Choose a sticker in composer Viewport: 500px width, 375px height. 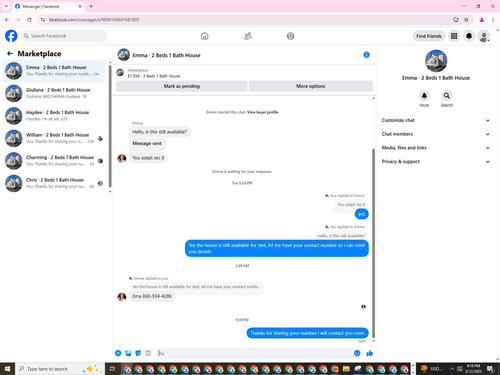click(138, 353)
